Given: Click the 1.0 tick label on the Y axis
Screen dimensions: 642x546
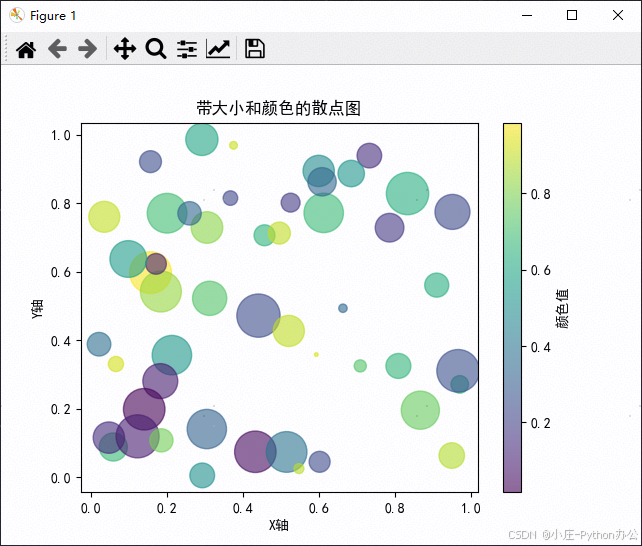Looking at the screenshot, I should [x=61, y=135].
